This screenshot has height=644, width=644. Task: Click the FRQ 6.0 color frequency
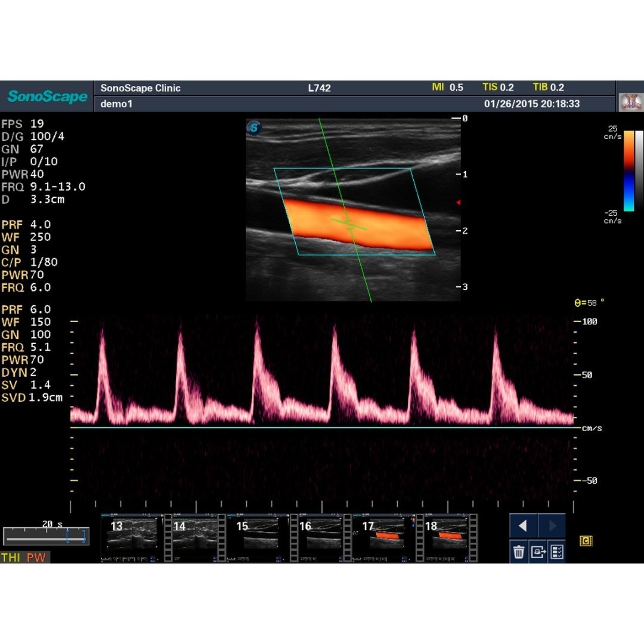pyautogui.click(x=26, y=287)
